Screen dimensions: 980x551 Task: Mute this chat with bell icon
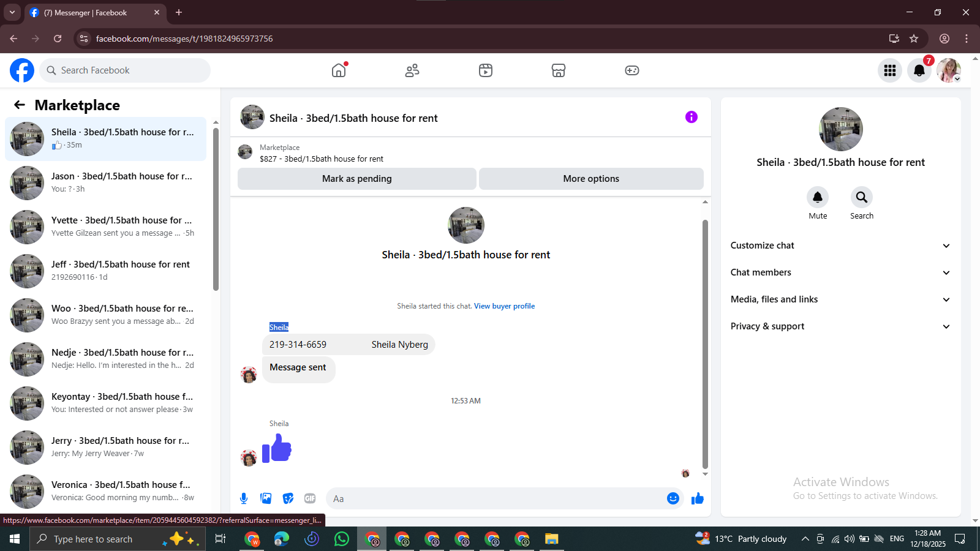click(818, 197)
